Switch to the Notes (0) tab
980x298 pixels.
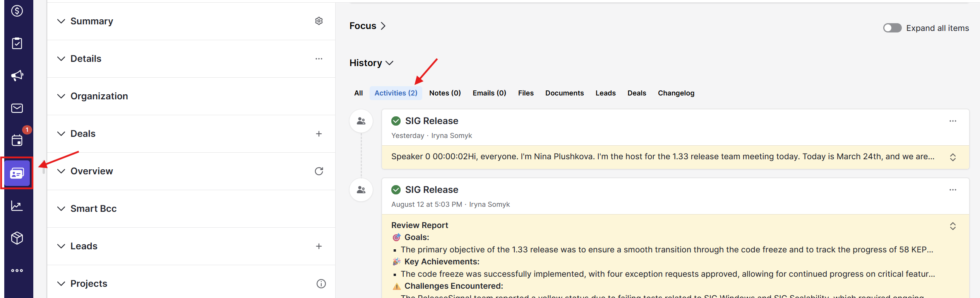point(445,93)
